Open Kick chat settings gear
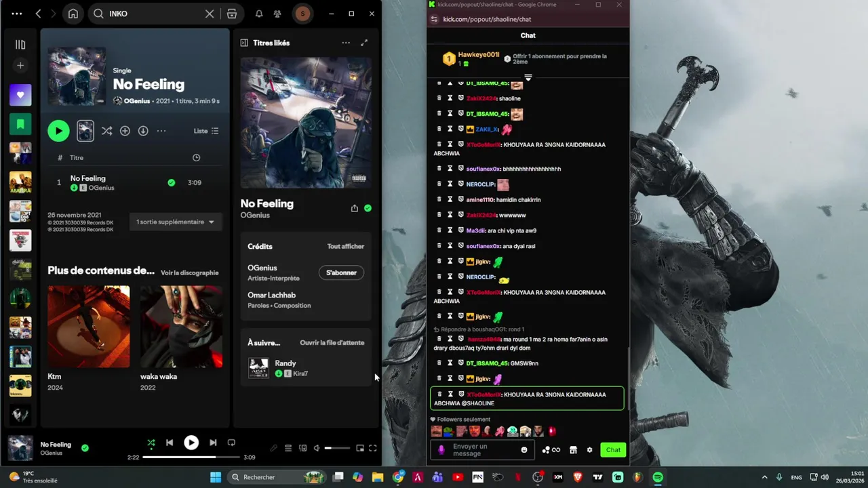Image resolution: width=868 pixels, height=488 pixels. point(589,450)
